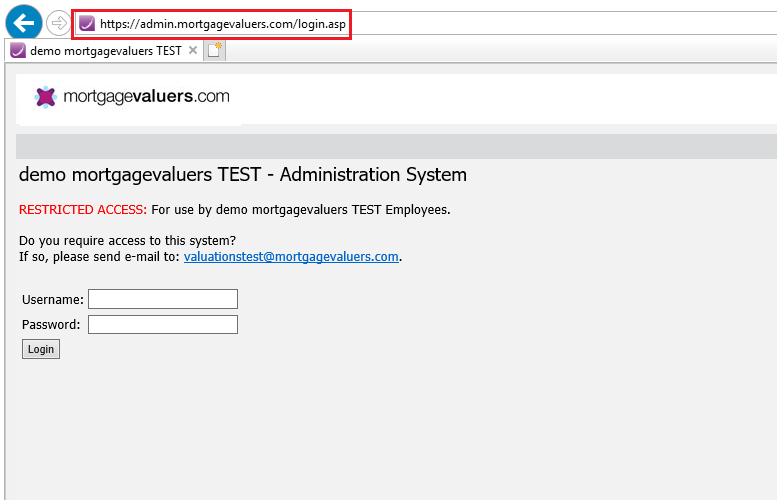Select the demo mortgagevaluers TEST tab
This screenshot has height=500, width=780.
(105, 51)
